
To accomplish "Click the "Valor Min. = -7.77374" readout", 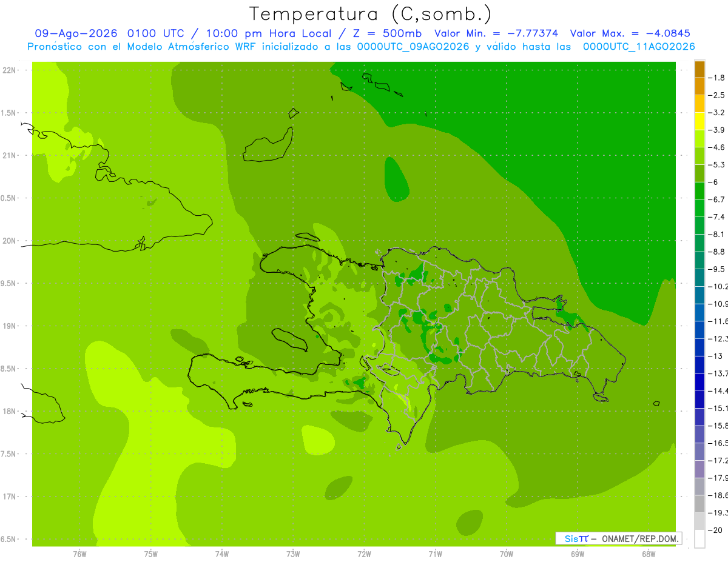I will pyautogui.click(x=497, y=33).
